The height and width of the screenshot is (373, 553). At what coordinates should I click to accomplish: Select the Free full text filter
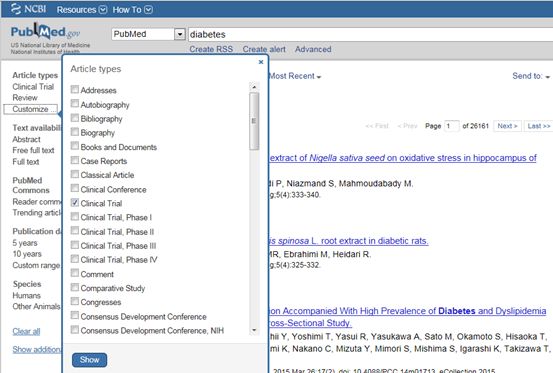[33, 151]
